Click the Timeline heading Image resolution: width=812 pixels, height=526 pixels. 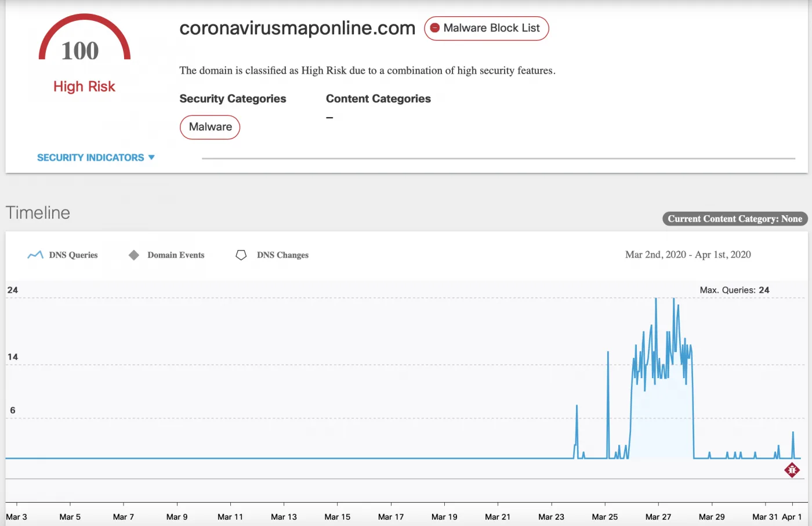point(38,213)
